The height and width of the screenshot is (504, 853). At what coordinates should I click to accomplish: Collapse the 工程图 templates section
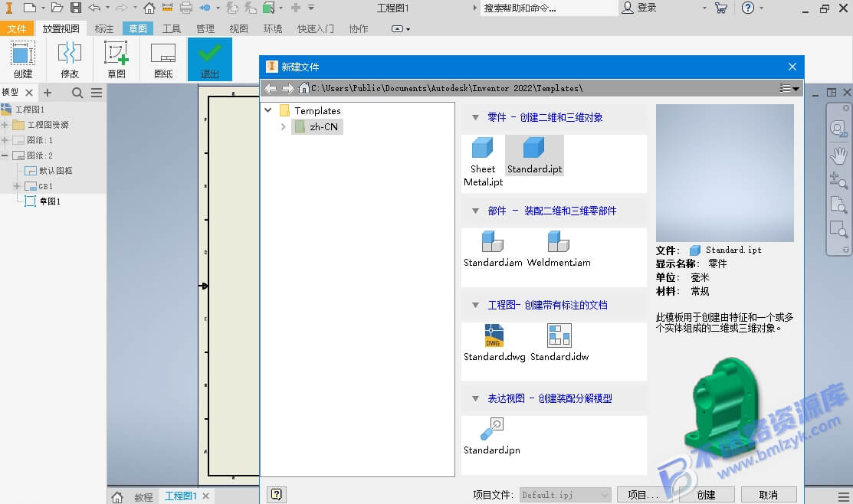(x=475, y=305)
